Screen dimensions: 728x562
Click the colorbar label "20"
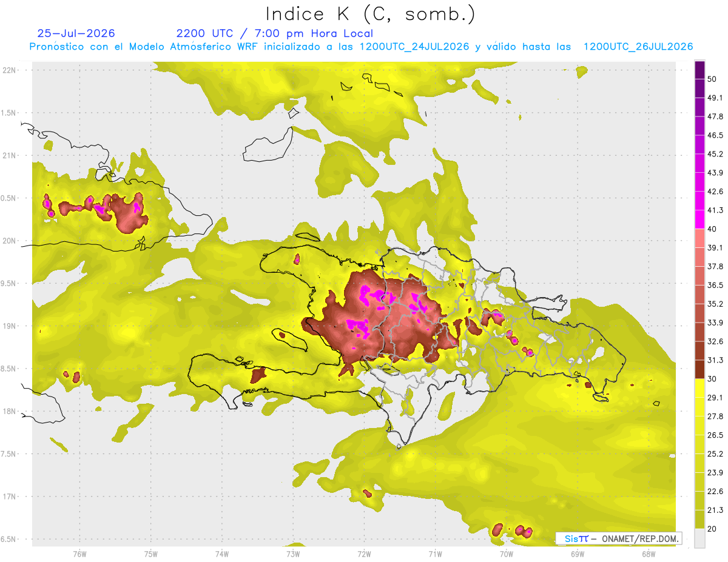(x=712, y=529)
